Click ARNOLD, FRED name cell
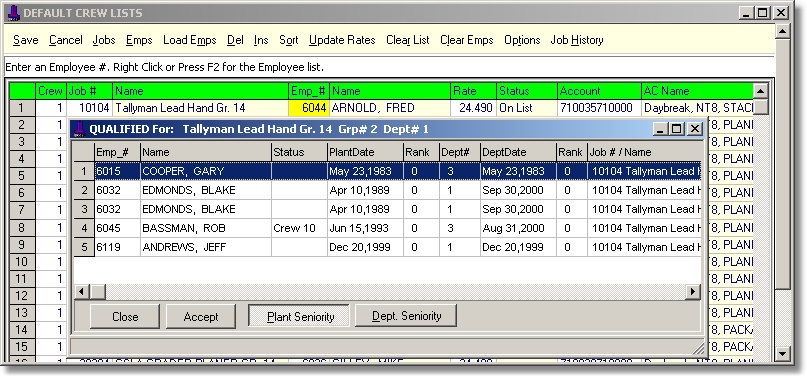 tap(390, 108)
